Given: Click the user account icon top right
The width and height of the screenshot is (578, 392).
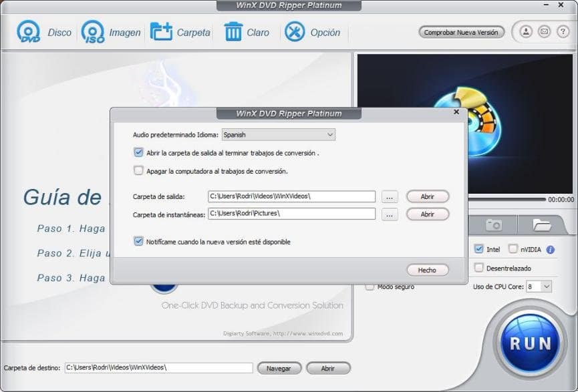Looking at the screenshot, I should pos(525,31).
